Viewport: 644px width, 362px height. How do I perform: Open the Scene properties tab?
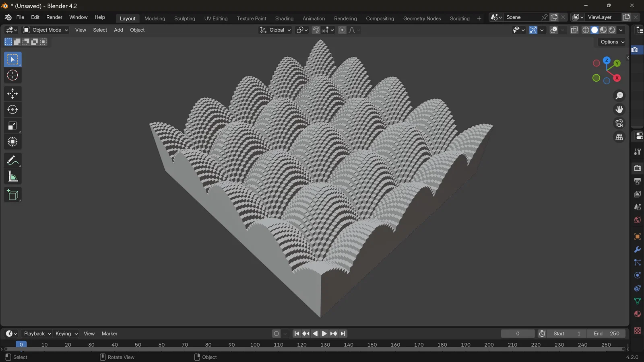point(638,207)
